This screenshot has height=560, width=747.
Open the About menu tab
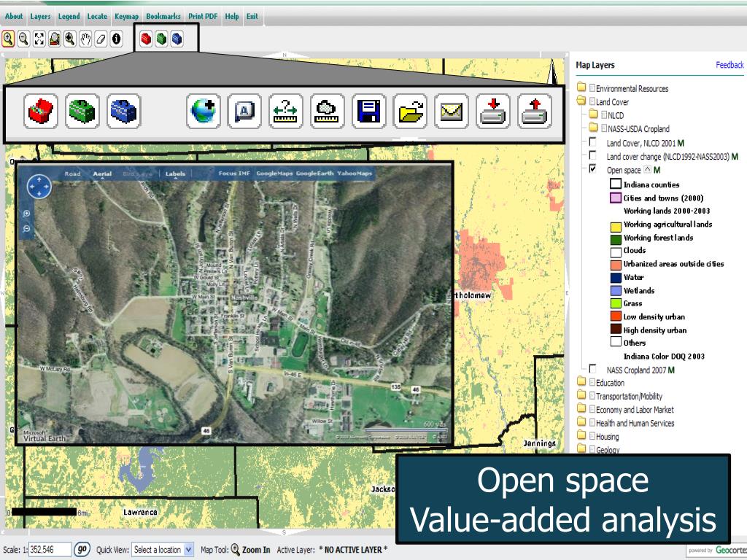pyautogui.click(x=14, y=16)
